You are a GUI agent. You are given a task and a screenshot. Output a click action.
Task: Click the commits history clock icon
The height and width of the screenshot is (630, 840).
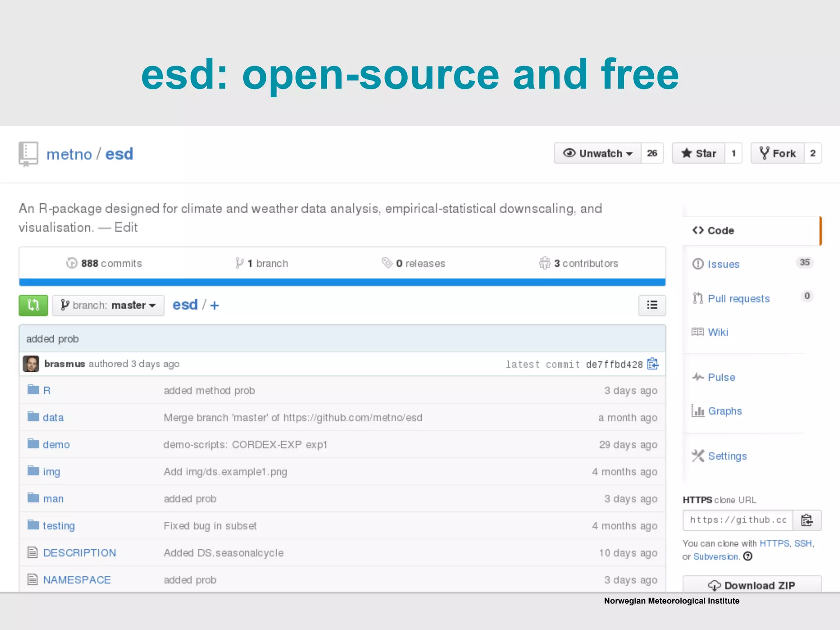72,263
